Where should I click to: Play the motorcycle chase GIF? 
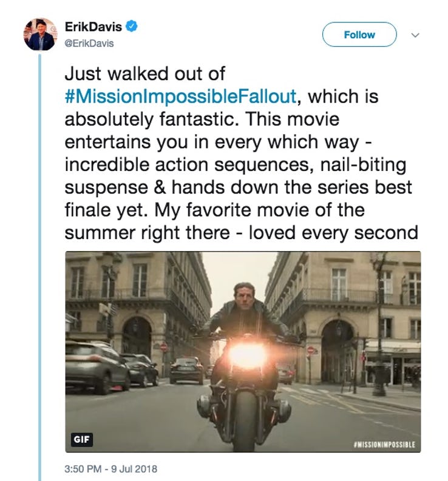242,352
